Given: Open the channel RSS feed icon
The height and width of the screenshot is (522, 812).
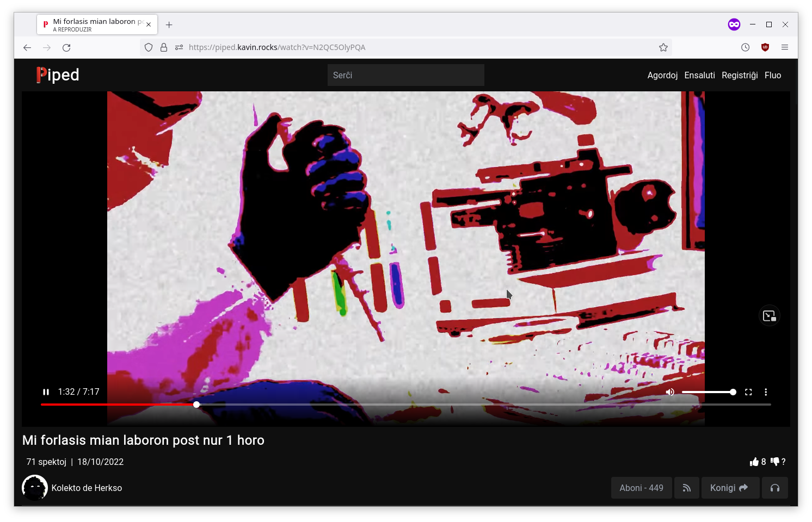Looking at the screenshot, I should [x=687, y=488].
